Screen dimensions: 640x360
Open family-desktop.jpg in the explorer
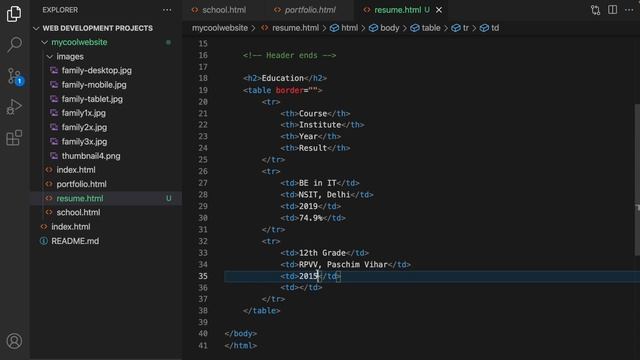coord(97,71)
